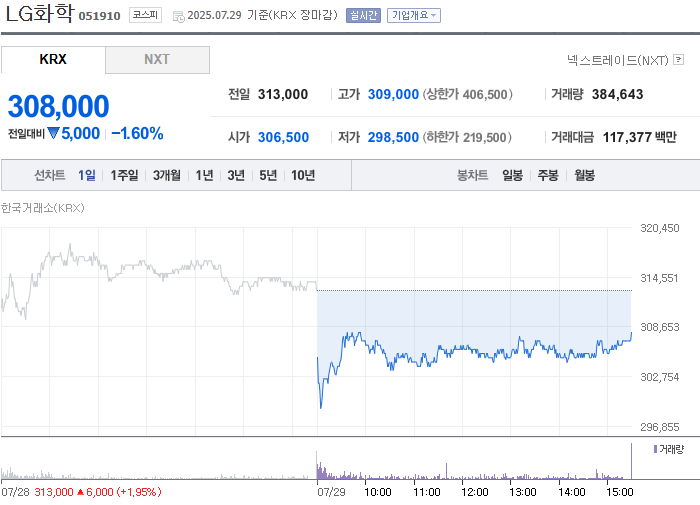Screen dimensions: 700x505
Task: Select the 5년 line chart range
Action: coord(268,175)
